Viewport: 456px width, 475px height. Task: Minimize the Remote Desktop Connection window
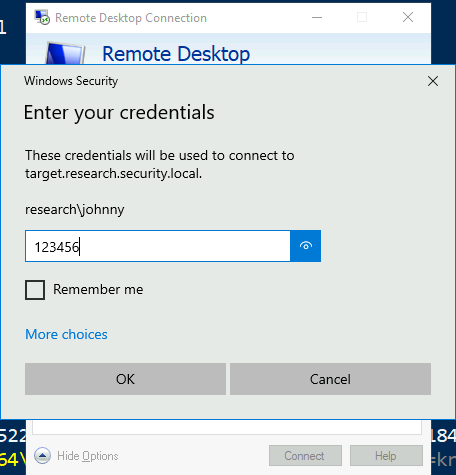pyautogui.click(x=317, y=17)
